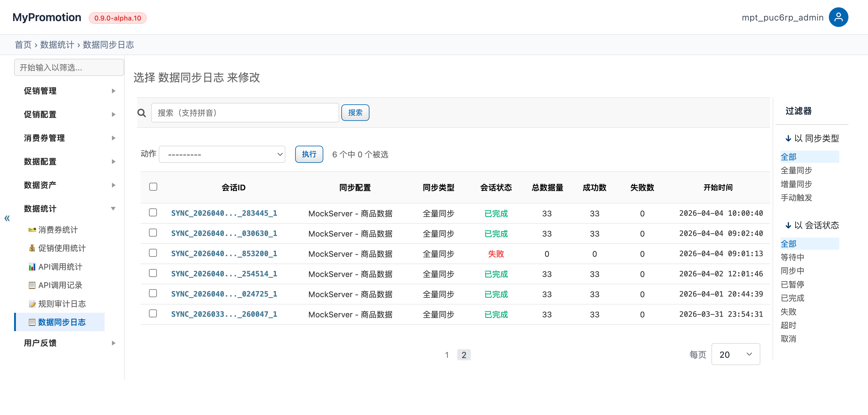Click the API调用记录 clipboard icon
The image size is (868, 415).
coord(32,285)
